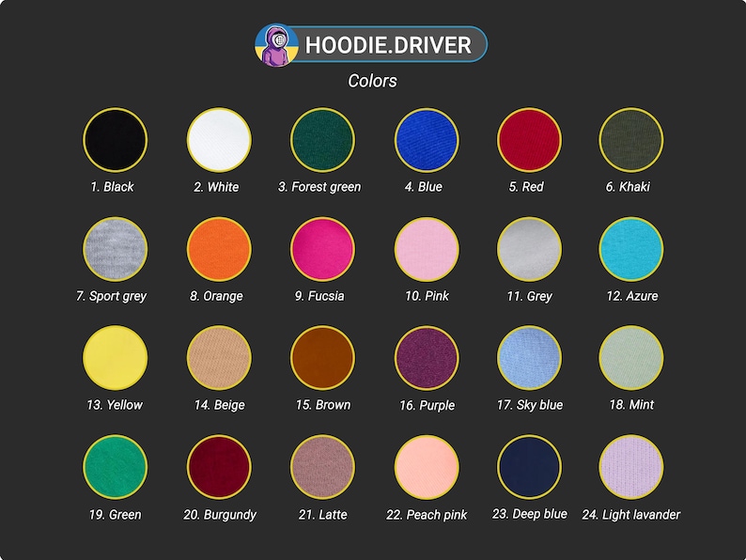The height and width of the screenshot is (560, 746).
Task: Select the Beige swatch circle
Action: pos(219,358)
